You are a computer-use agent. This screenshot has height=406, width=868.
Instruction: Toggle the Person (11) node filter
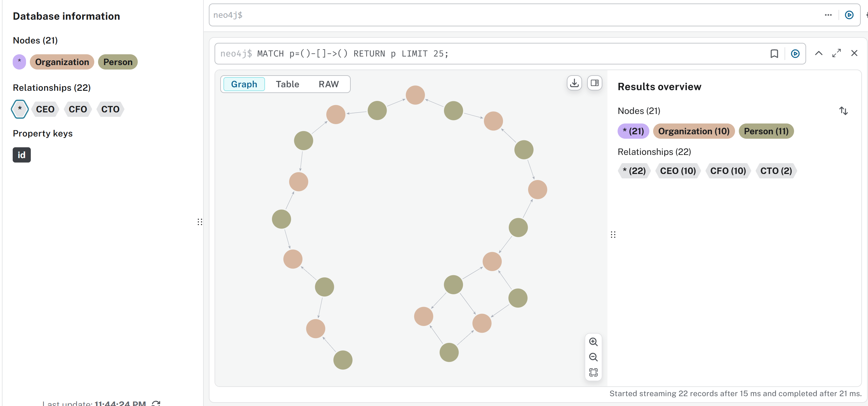tap(765, 131)
